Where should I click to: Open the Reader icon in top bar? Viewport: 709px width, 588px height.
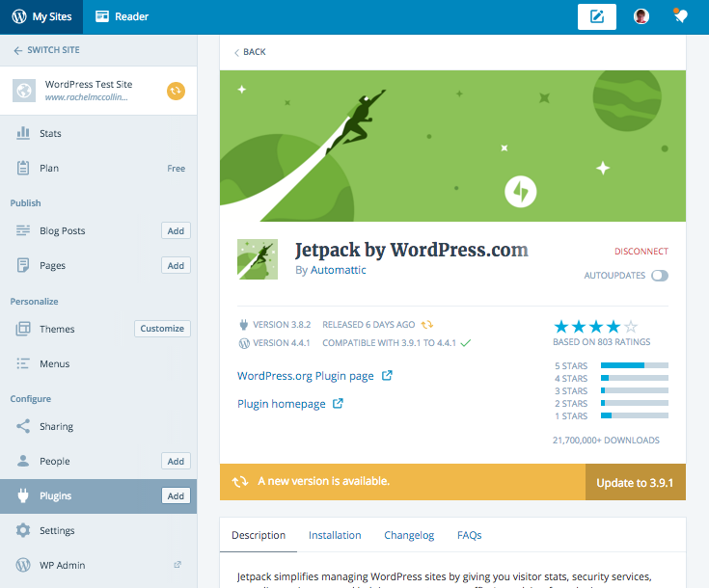click(x=102, y=16)
